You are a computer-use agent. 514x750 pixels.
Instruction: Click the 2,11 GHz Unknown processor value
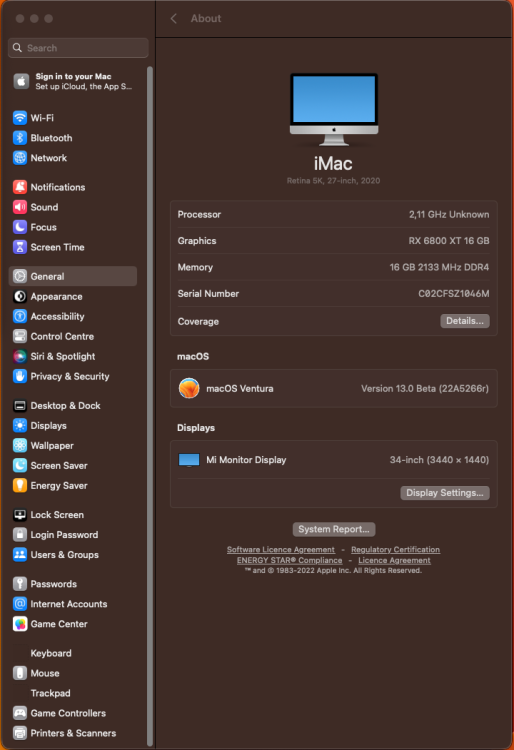point(449,215)
